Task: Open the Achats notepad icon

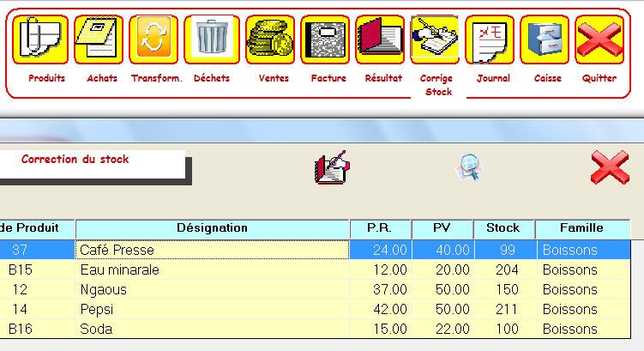Action: coord(99,39)
